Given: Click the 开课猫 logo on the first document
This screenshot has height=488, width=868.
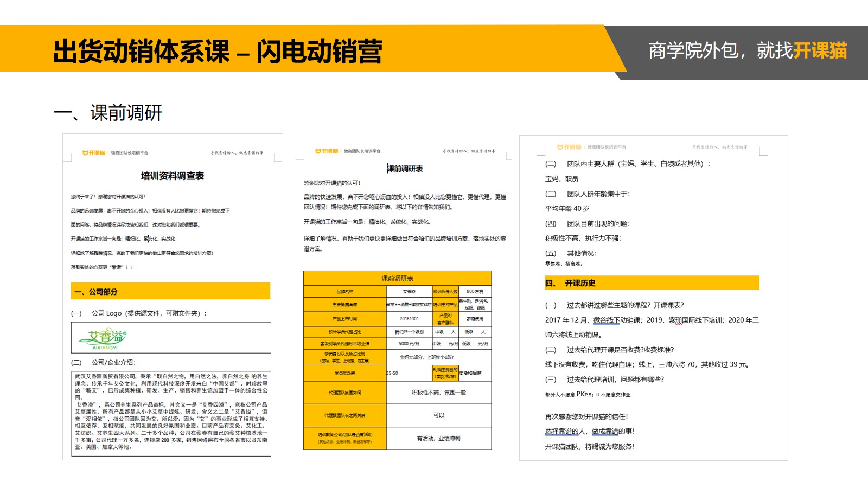Looking at the screenshot, I should point(94,153).
